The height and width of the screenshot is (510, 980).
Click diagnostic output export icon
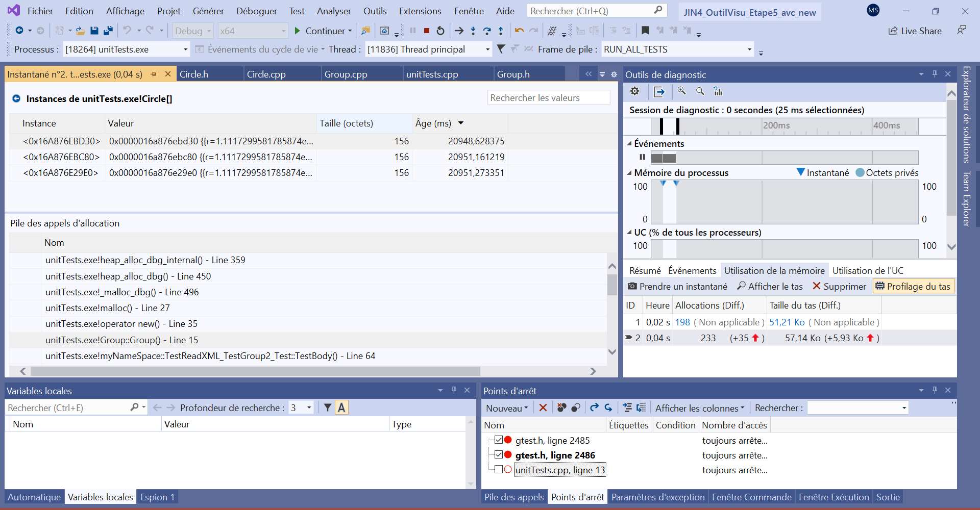point(659,92)
